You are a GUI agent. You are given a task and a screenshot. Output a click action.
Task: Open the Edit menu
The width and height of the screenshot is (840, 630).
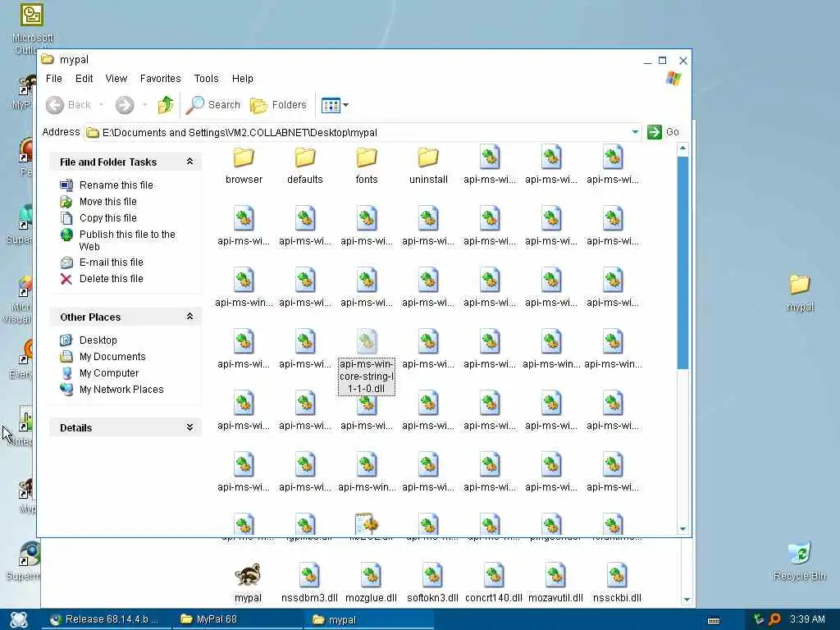(x=84, y=78)
